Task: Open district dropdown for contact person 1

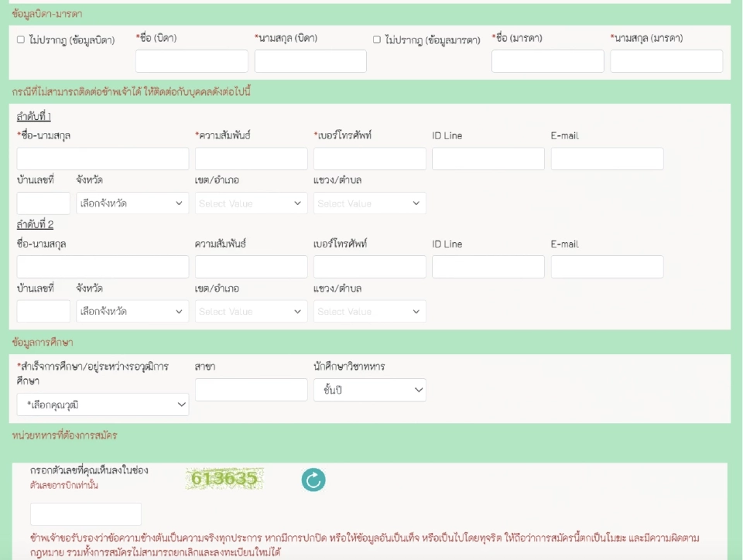Action: [251, 203]
